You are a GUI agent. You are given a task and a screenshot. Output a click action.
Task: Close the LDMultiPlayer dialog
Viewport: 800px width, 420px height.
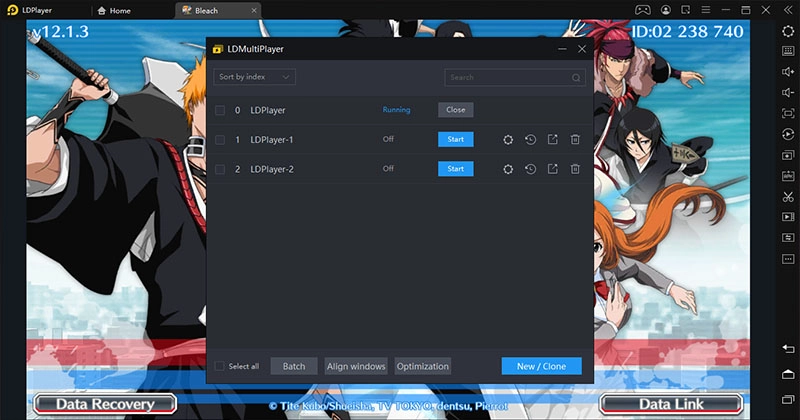point(582,49)
